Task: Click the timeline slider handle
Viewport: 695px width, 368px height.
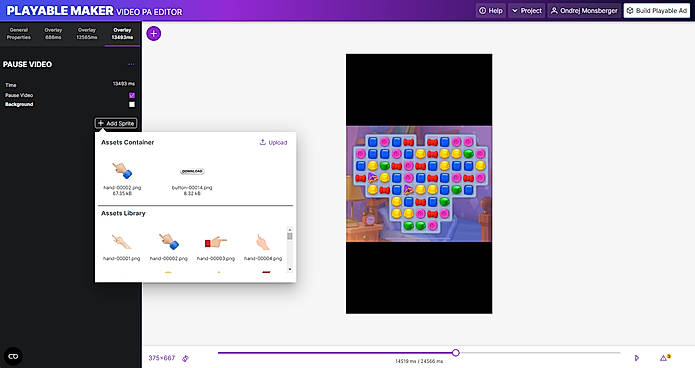Action: tap(456, 353)
